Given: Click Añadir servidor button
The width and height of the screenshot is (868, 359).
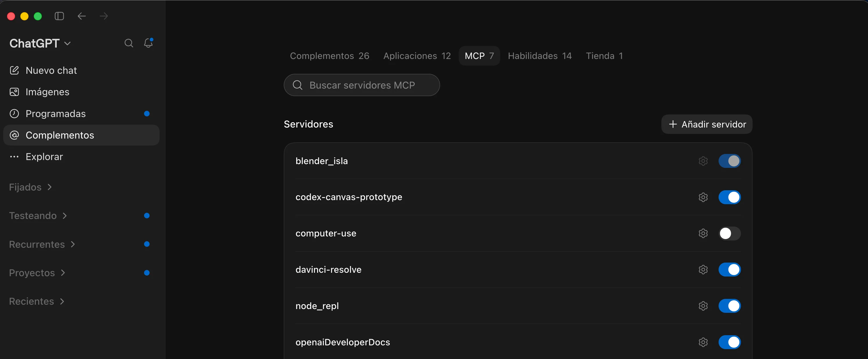Looking at the screenshot, I should point(707,124).
